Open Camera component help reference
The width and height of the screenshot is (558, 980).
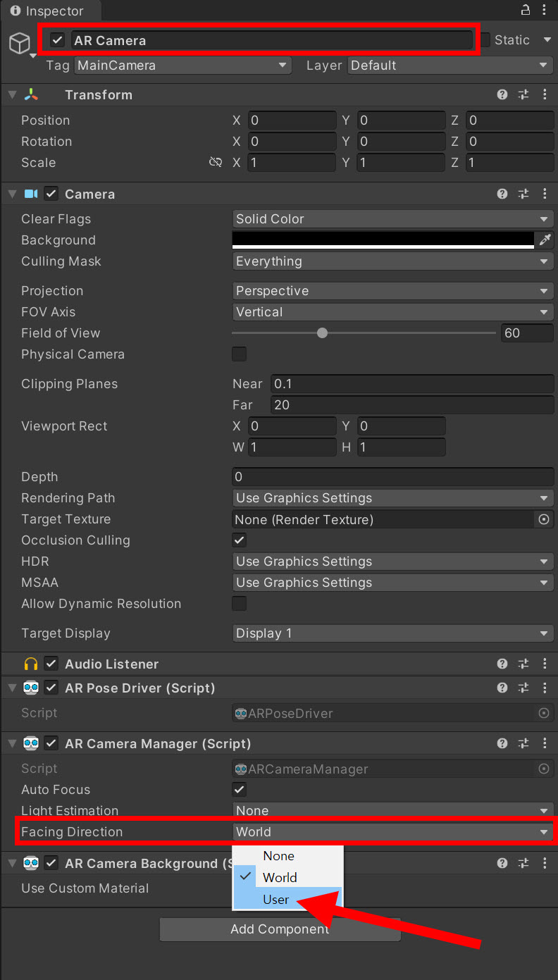(502, 194)
